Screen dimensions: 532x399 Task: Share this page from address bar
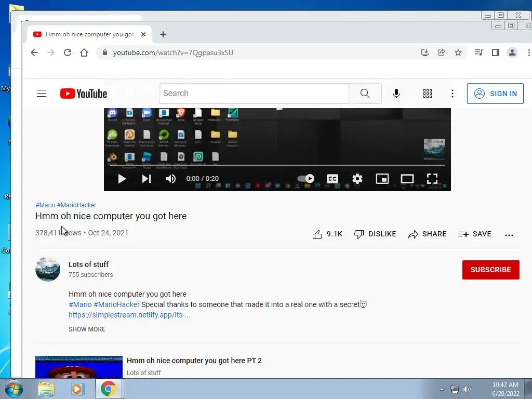click(x=442, y=52)
